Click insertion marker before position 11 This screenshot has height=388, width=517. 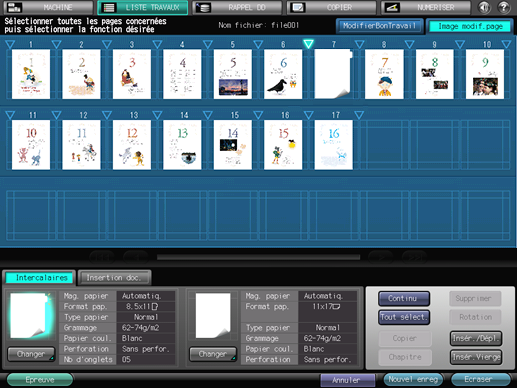pos(10,115)
